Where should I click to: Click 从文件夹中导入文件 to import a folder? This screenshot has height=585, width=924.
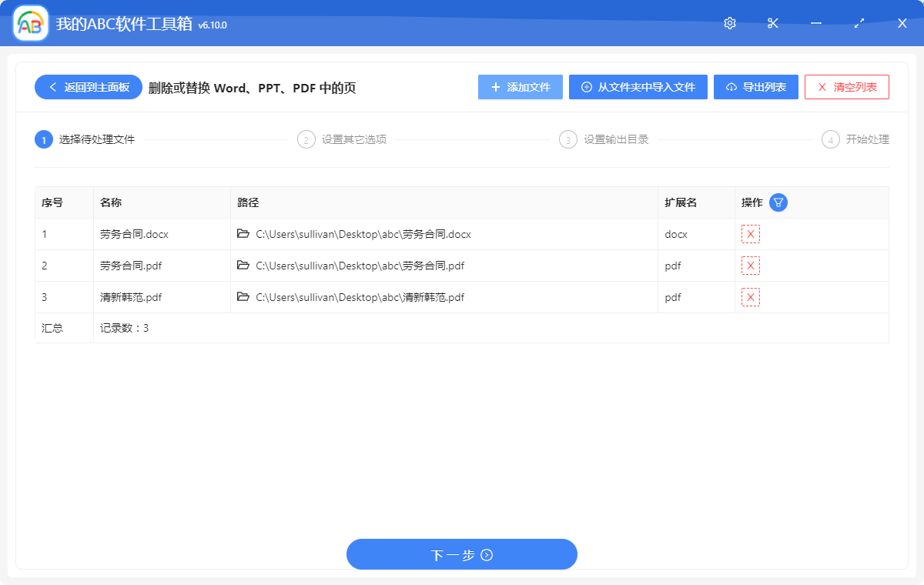point(638,87)
